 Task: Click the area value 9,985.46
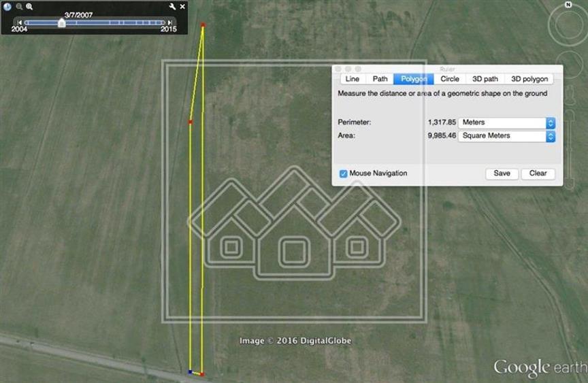(442, 135)
